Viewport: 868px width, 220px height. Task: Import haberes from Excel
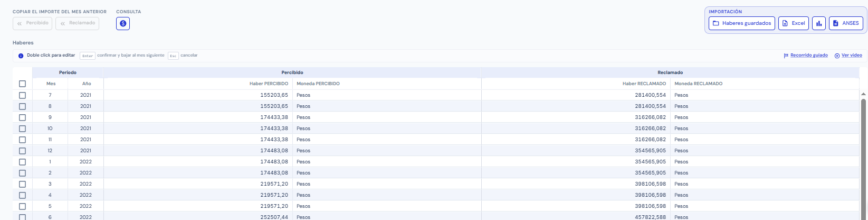794,23
